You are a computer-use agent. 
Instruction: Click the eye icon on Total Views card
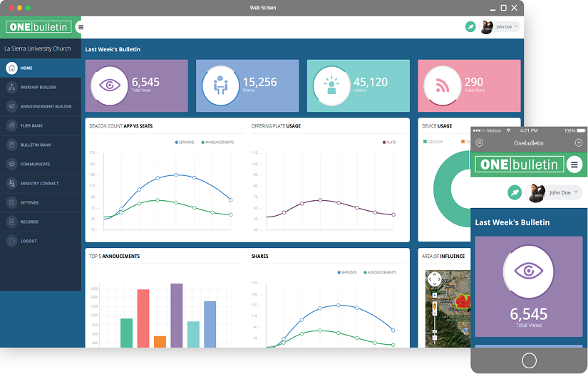pos(110,85)
